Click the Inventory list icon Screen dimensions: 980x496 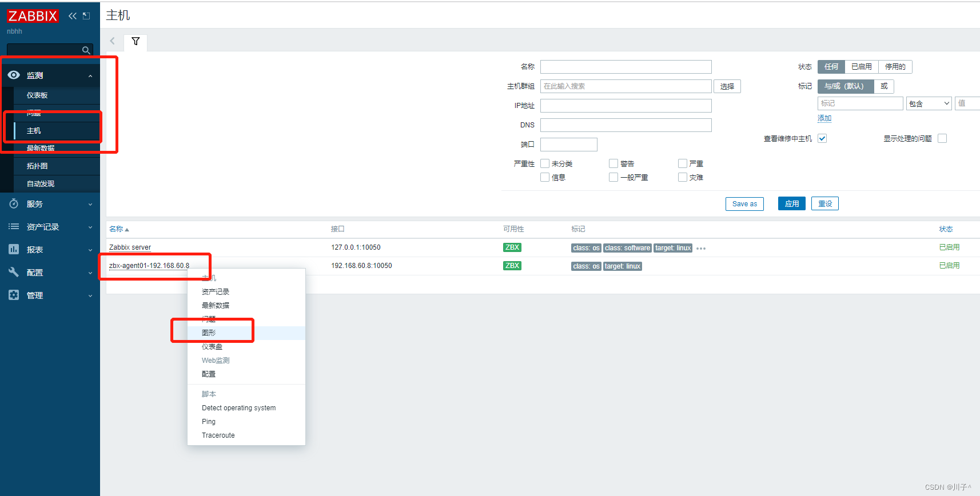point(14,227)
